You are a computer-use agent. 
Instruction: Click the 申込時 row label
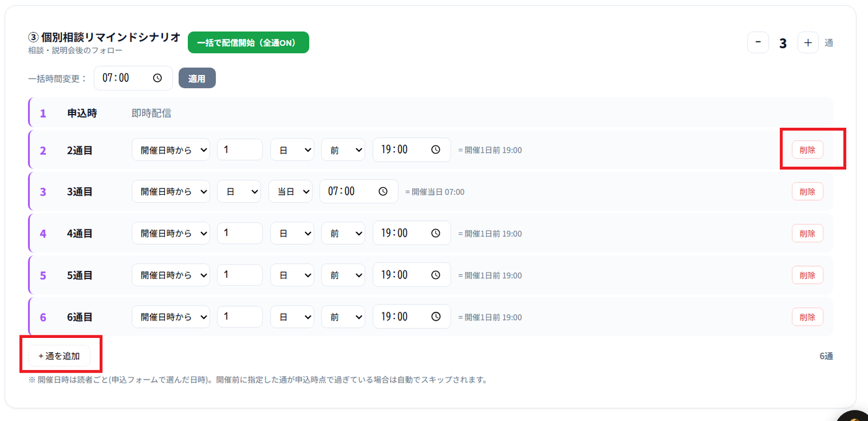pos(82,113)
